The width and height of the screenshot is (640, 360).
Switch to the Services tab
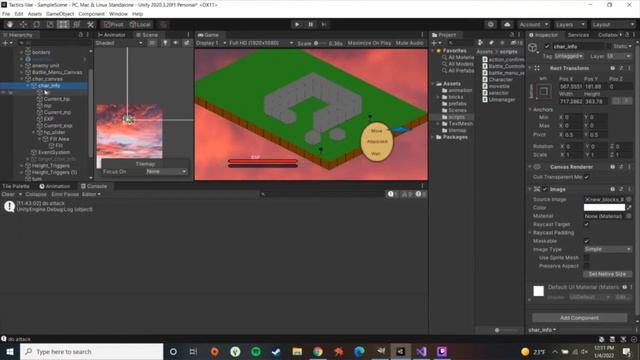click(x=578, y=35)
